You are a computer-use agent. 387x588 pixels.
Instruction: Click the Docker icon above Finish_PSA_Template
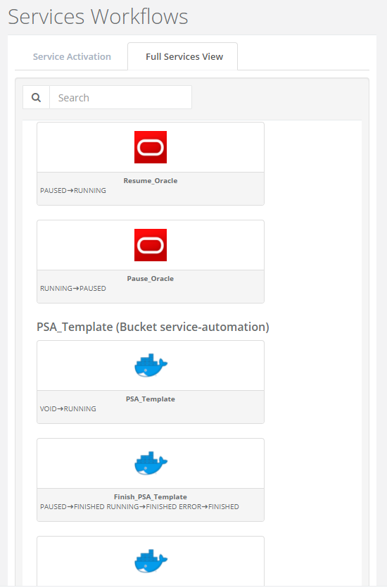[151, 463]
